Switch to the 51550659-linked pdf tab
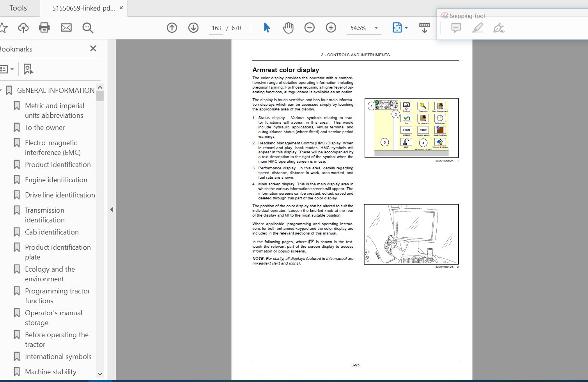The height and width of the screenshot is (382, 588). (x=83, y=8)
